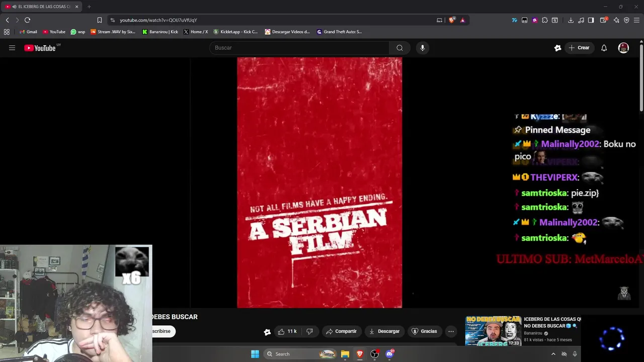Open a new browser tab
The width and height of the screenshot is (644, 362).
click(x=89, y=7)
